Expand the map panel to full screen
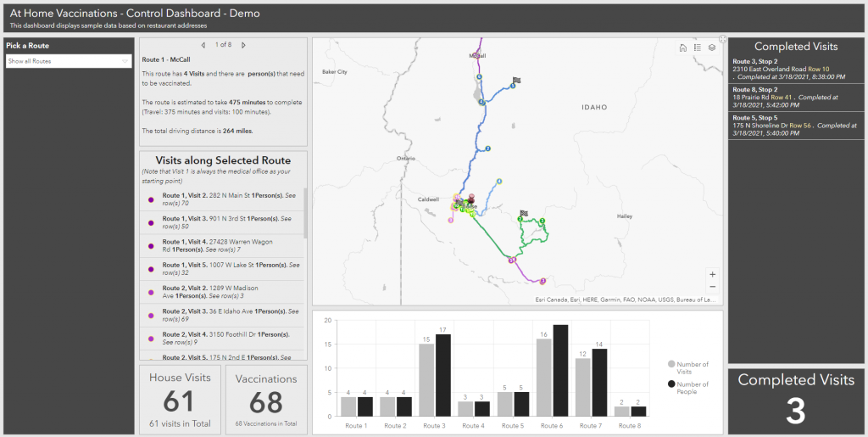 721,38
